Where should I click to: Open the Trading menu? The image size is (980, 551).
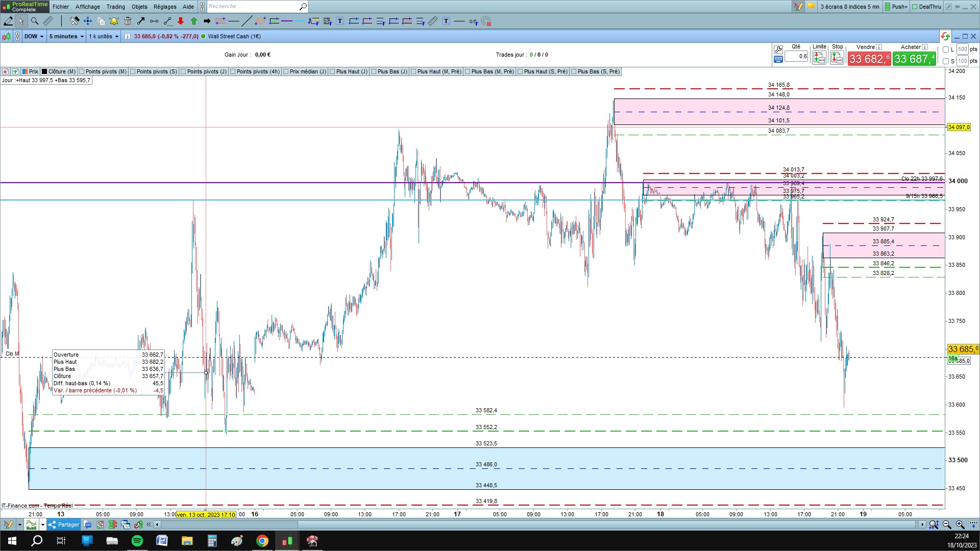pyautogui.click(x=115, y=7)
